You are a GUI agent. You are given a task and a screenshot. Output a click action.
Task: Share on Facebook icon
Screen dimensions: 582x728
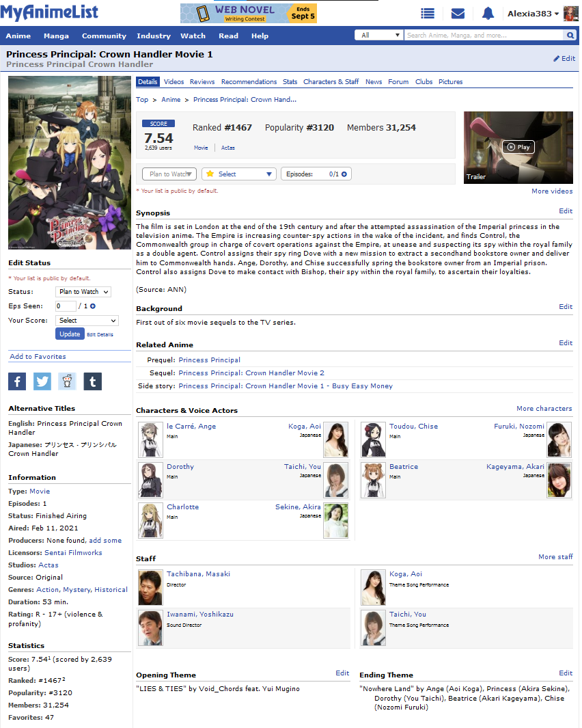pos(17,381)
